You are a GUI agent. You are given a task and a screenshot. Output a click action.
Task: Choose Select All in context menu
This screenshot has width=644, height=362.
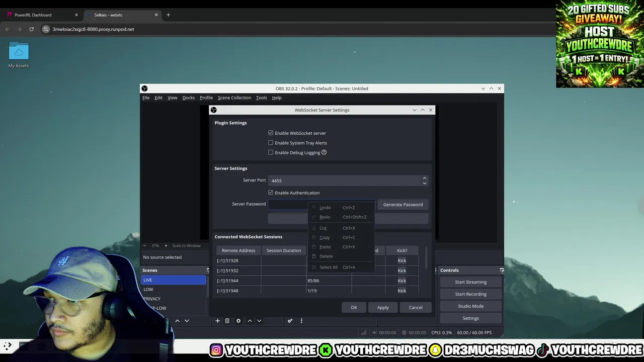point(341,267)
